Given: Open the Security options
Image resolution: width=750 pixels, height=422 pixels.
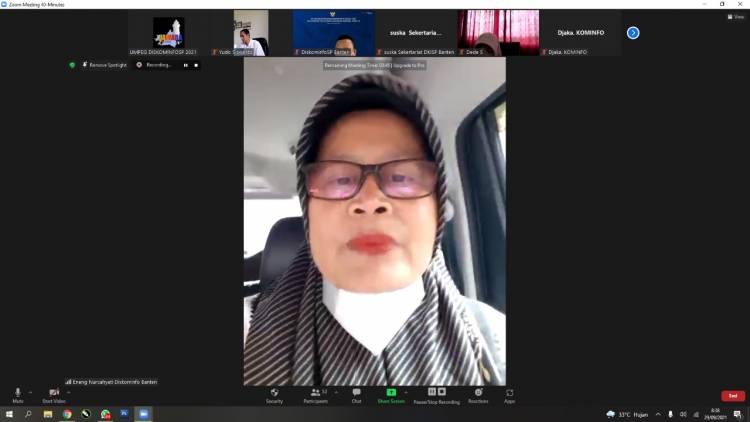Looking at the screenshot, I should (x=274, y=394).
